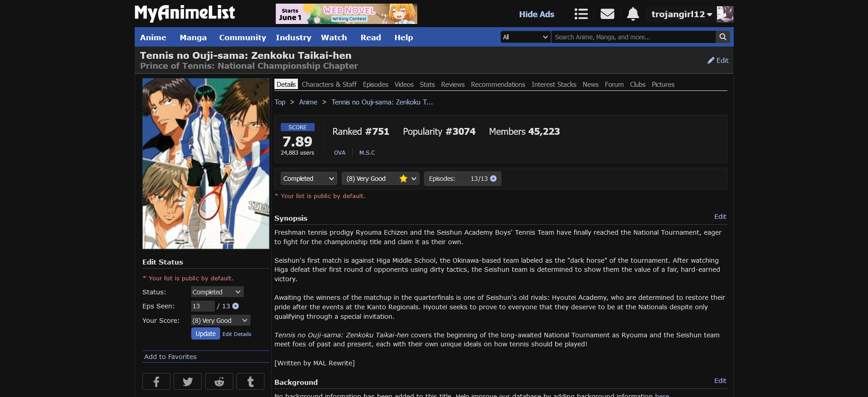The height and width of the screenshot is (397, 868).
Task: Open the search category 'All' dropdown
Action: pos(526,37)
